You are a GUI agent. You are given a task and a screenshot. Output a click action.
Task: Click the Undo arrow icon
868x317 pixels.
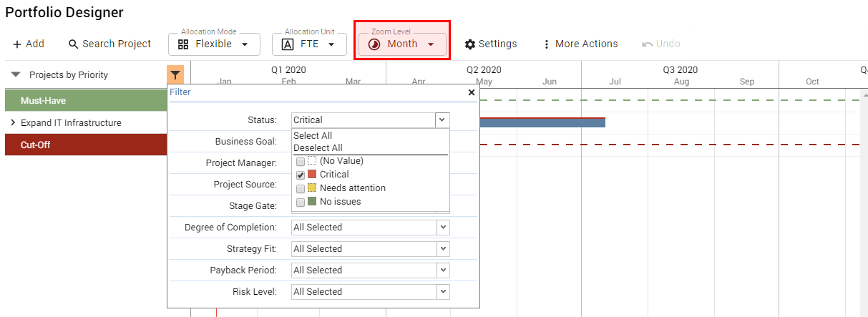coord(648,44)
